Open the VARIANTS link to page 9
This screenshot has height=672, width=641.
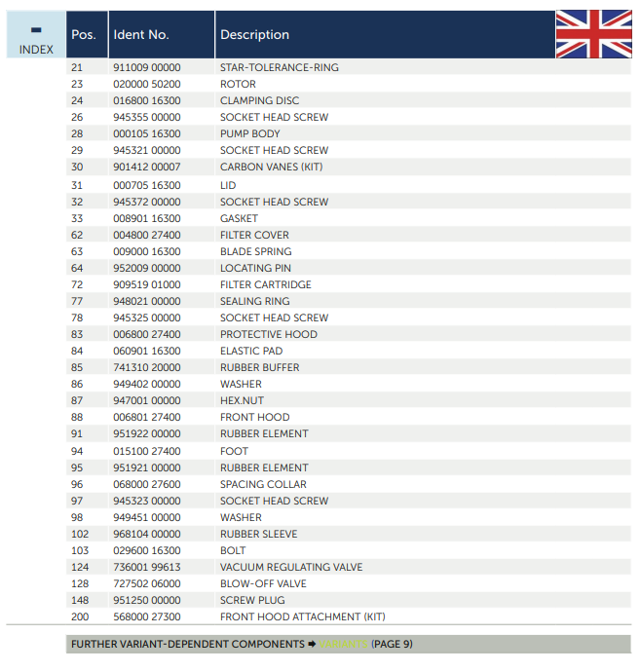coord(343,645)
